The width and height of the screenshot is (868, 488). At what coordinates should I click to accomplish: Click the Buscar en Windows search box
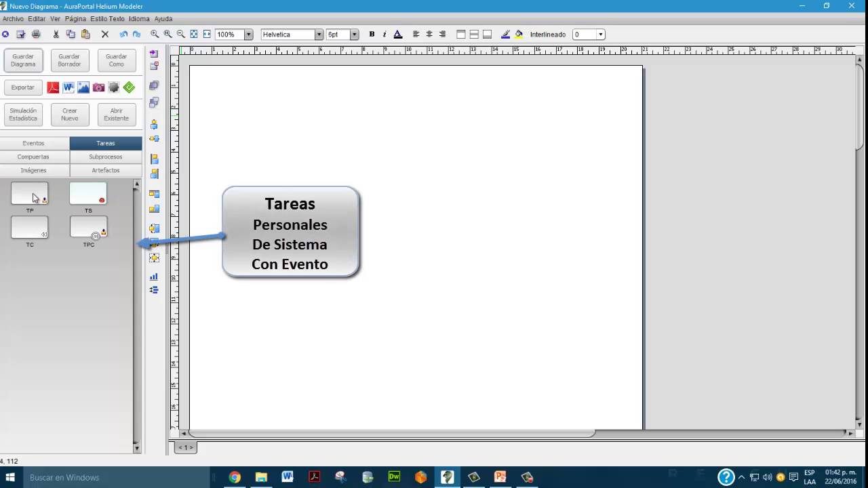click(115, 477)
